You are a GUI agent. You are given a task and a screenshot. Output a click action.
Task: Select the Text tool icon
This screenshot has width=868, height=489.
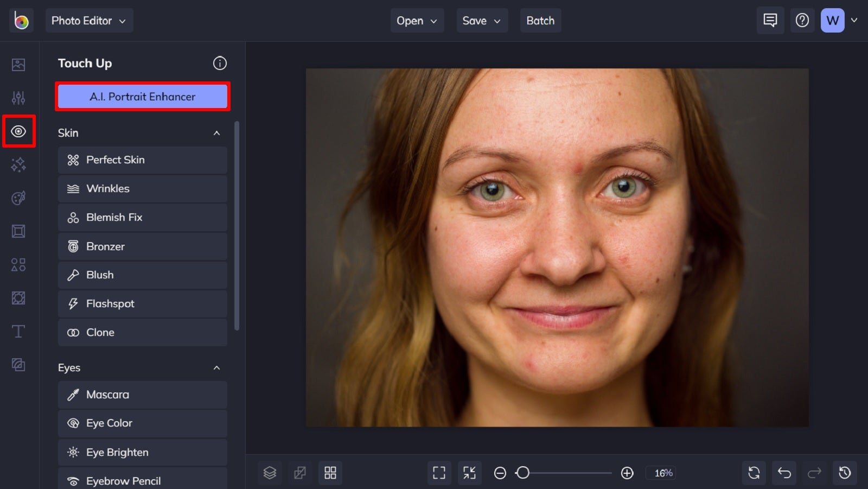(18, 331)
